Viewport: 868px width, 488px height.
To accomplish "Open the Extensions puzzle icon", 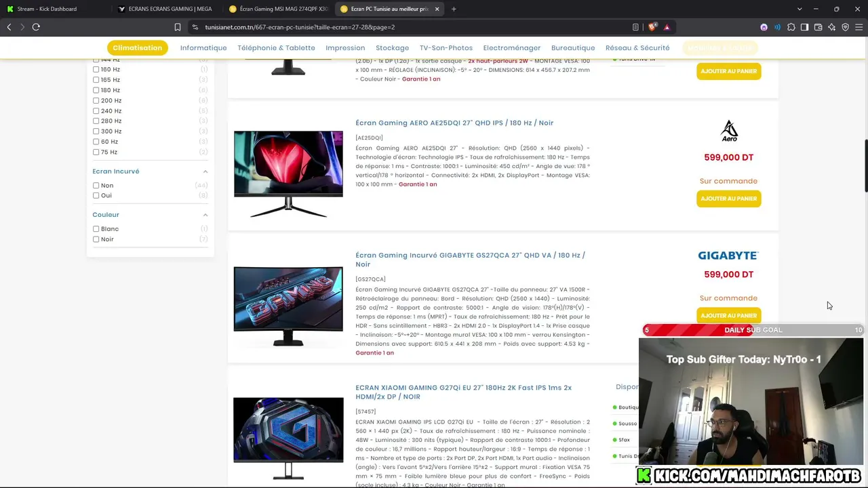I will click(791, 27).
